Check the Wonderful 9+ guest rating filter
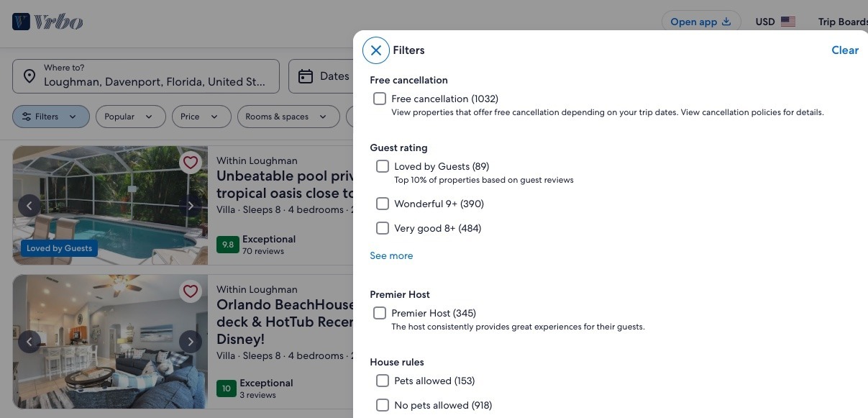The width and height of the screenshot is (868, 418). click(x=382, y=204)
